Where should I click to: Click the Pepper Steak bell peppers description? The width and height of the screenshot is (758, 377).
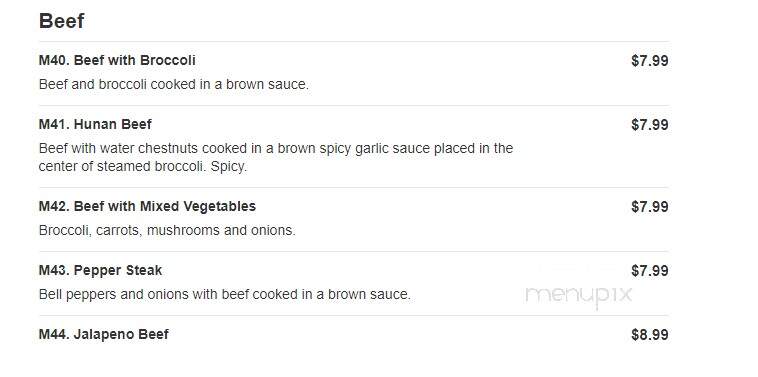(224, 294)
